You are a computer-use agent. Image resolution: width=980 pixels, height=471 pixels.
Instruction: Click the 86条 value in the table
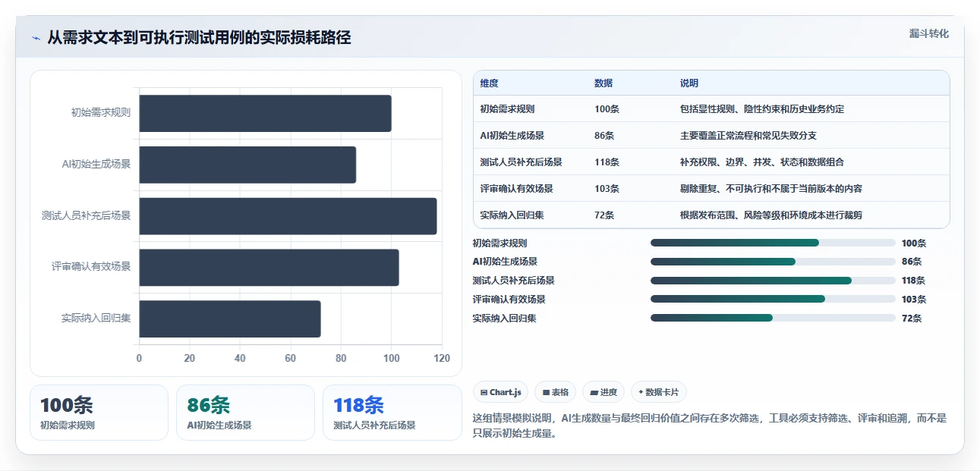click(x=604, y=136)
